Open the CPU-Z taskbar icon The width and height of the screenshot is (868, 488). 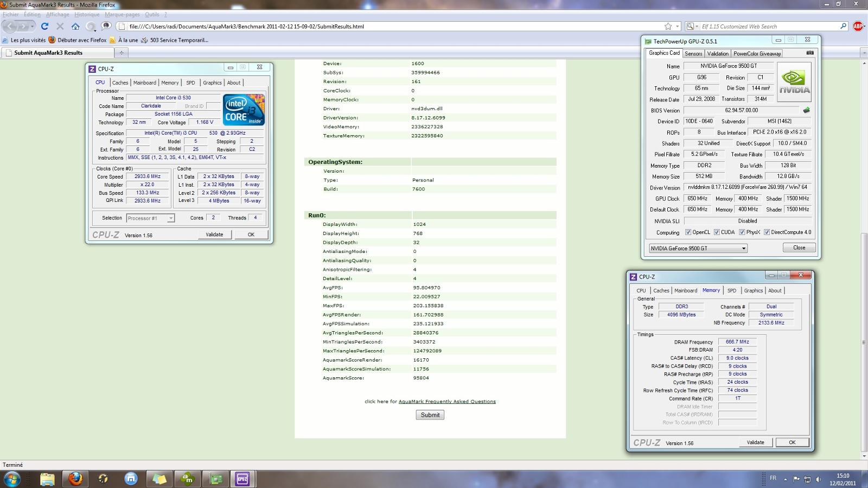242,479
